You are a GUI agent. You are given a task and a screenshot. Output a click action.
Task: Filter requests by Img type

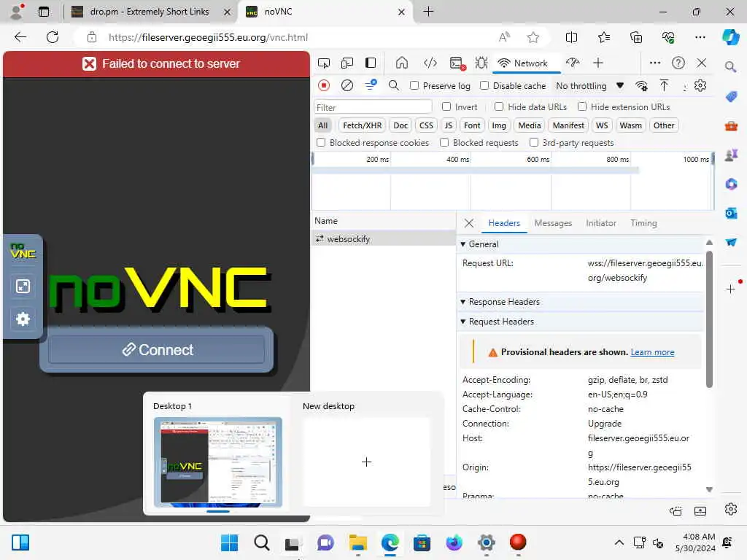[499, 125]
